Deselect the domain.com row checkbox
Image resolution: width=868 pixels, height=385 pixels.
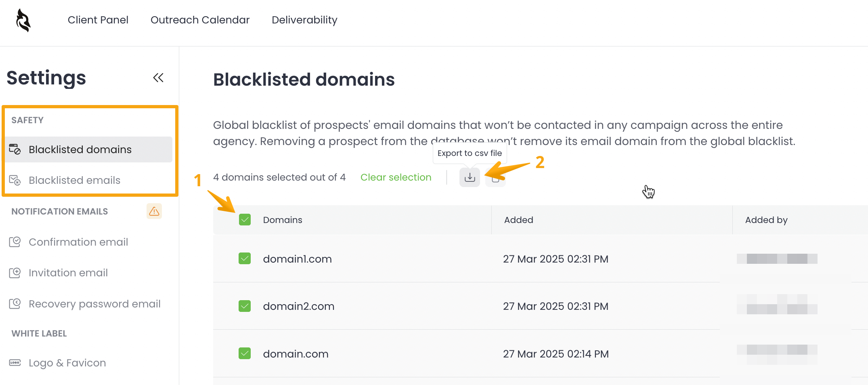pyautogui.click(x=245, y=353)
